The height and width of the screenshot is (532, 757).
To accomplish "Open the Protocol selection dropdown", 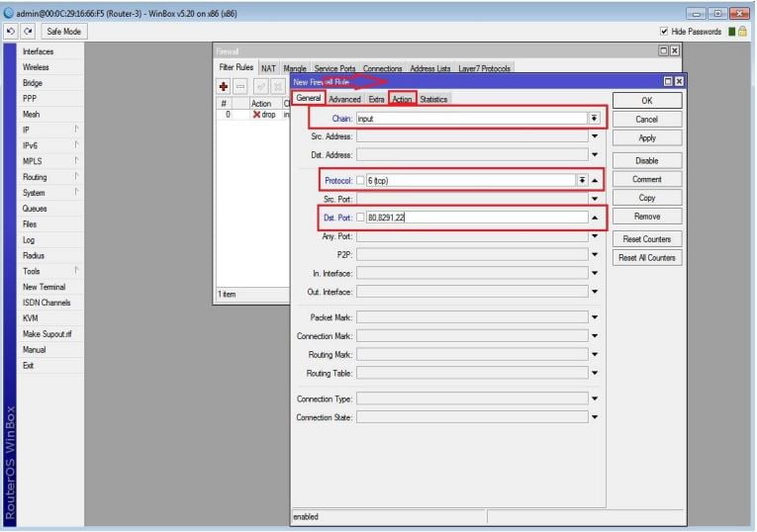I will 581,181.
